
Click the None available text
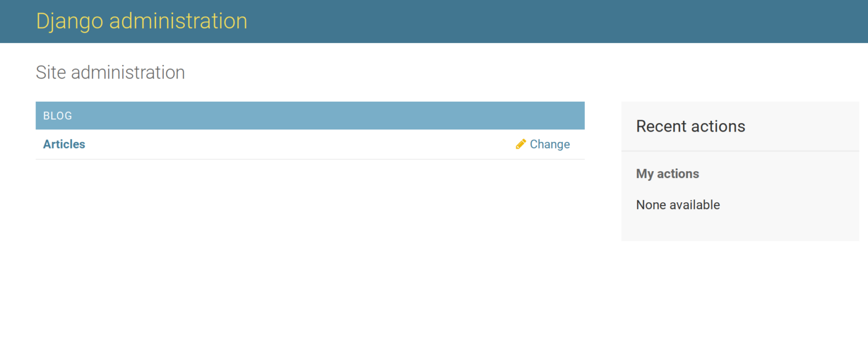pyautogui.click(x=678, y=205)
